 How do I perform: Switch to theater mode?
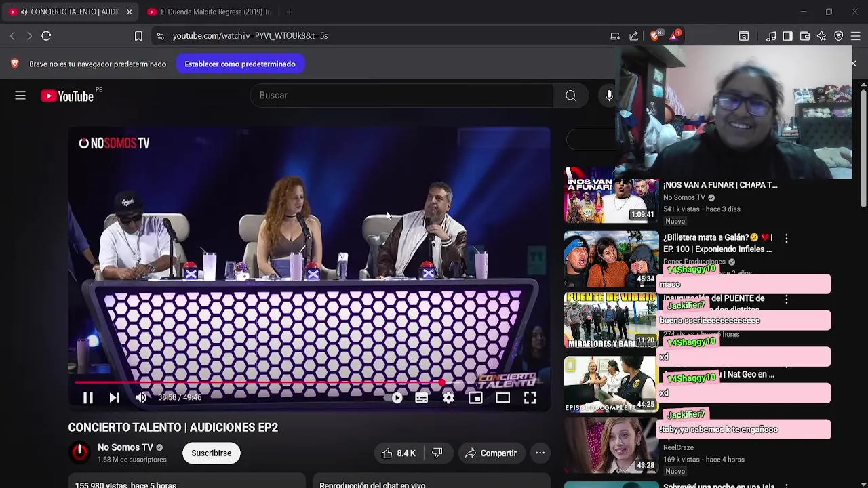click(502, 398)
